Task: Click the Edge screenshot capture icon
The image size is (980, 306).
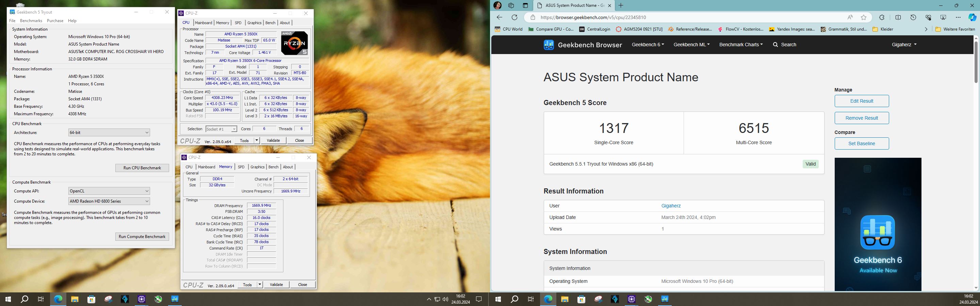Action: click(943, 17)
